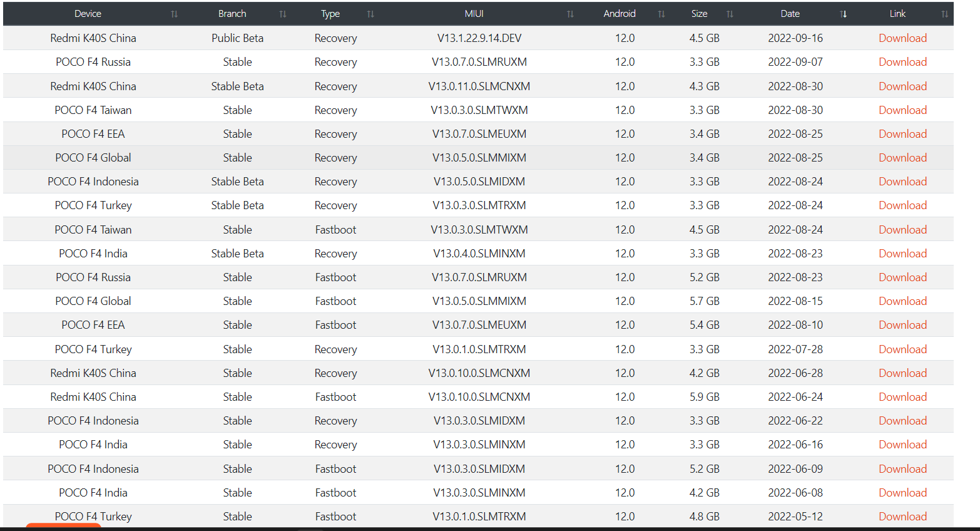Download POCO F4 India Stable Beta recovery
The width and height of the screenshot is (980, 531).
click(x=902, y=254)
